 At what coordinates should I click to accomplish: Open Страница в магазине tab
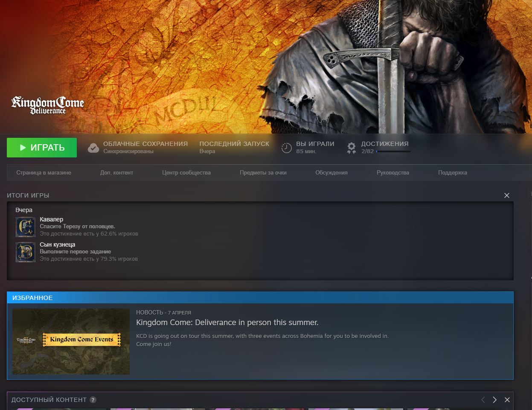point(44,173)
